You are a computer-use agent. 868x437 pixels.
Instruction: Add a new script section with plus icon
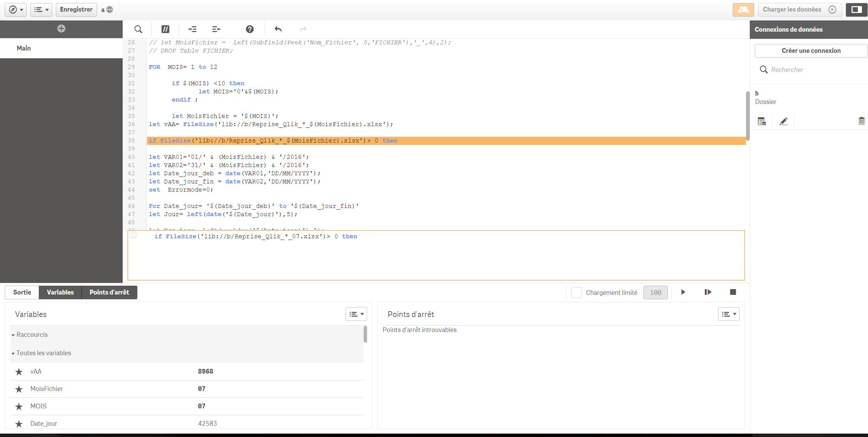tap(61, 29)
